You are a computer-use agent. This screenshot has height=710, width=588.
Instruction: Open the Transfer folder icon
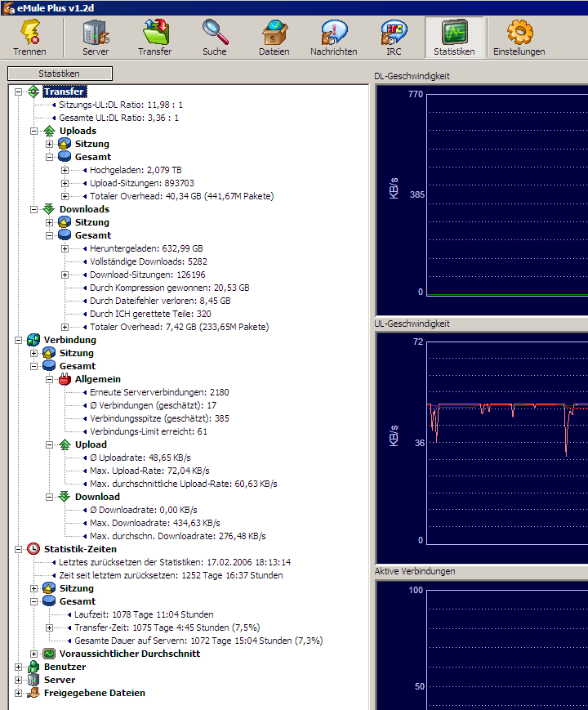coord(155,33)
